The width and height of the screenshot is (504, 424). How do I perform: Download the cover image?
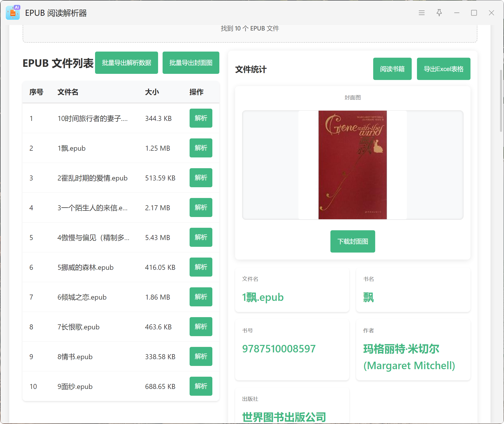tap(352, 241)
